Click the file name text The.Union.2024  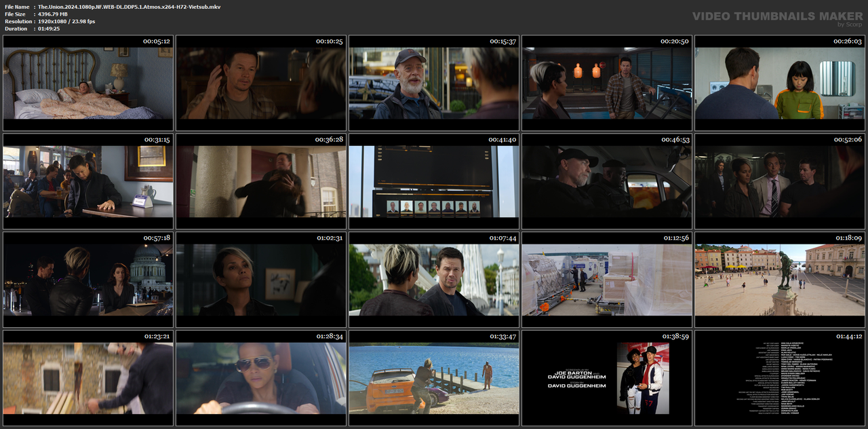coord(129,7)
